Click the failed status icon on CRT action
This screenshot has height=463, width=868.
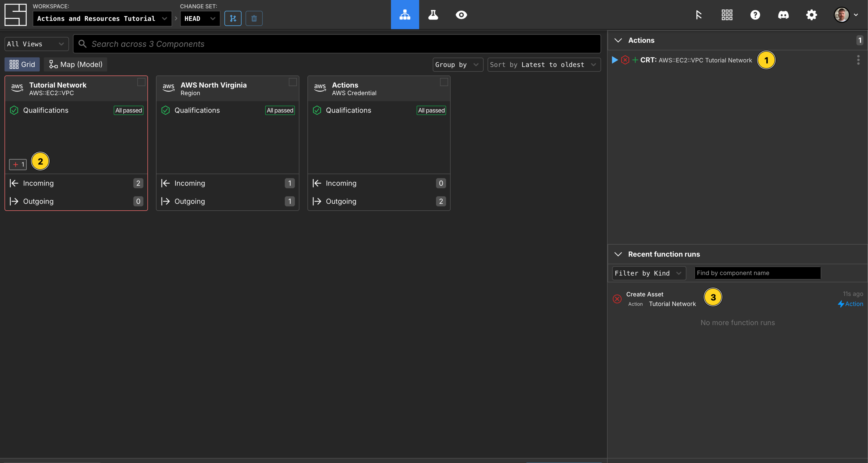click(625, 60)
